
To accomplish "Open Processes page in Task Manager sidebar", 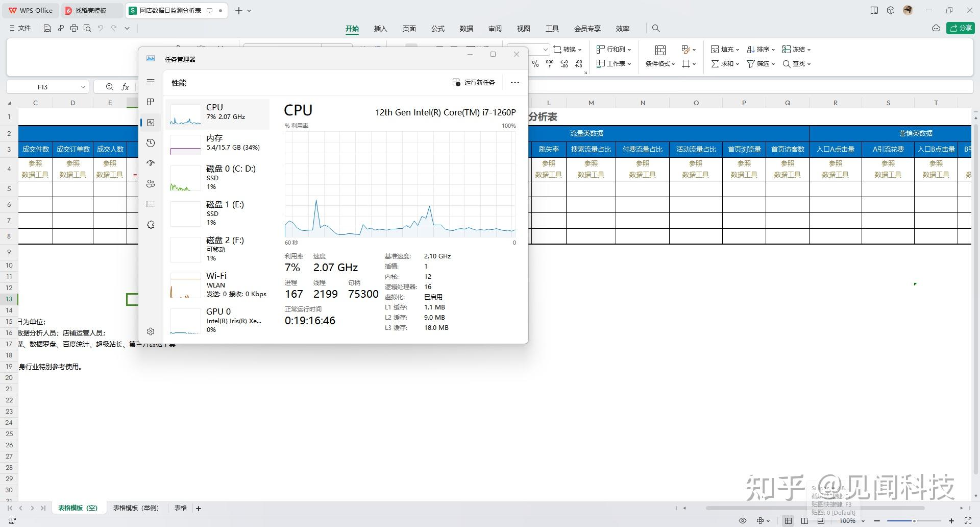I will [150, 102].
